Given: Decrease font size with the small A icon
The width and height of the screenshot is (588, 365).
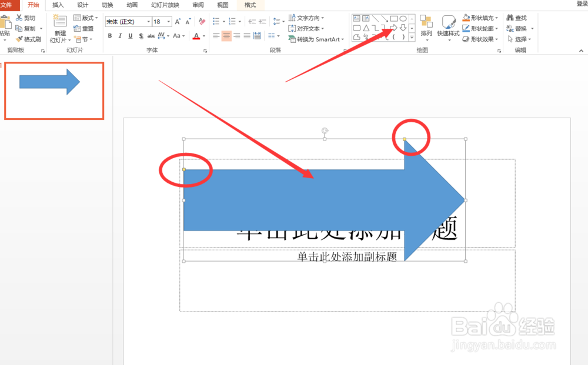Looking at the screenshot, I should pyautogui.click(x=188, y=21).
